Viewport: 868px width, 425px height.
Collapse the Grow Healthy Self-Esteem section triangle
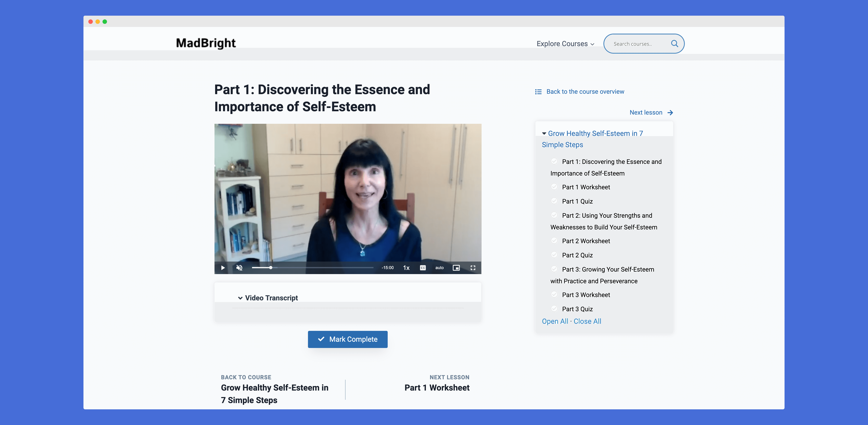(544, 133)
